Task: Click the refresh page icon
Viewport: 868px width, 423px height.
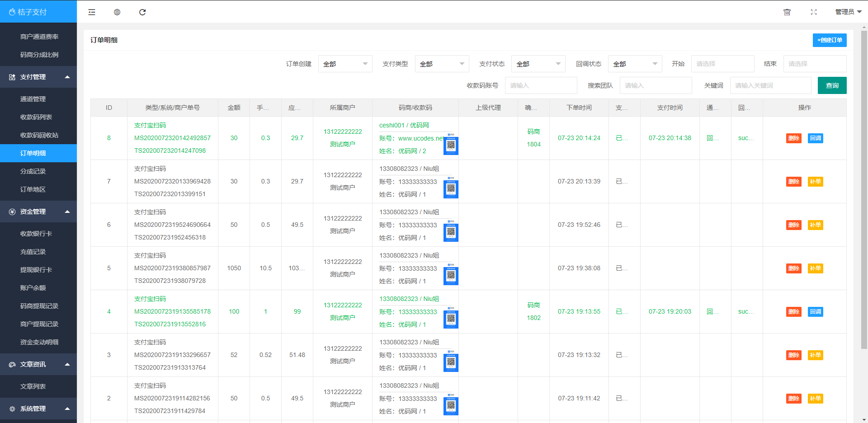Action: coord(142,12)
